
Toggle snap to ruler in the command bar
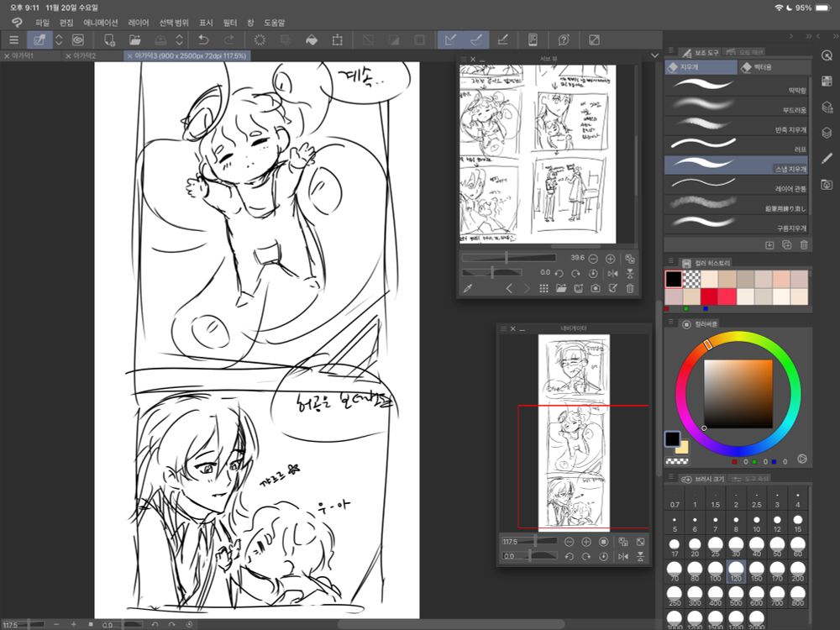(x=450, y=40)
